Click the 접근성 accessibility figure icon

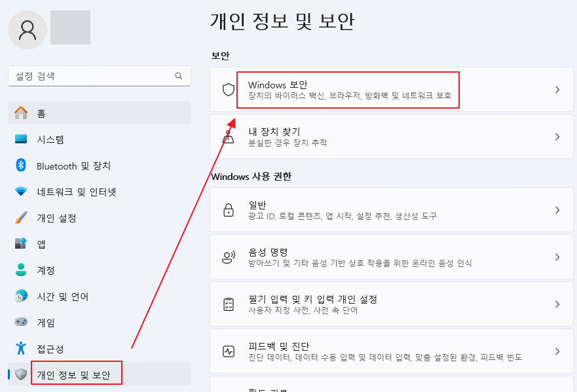click(21, 348)
